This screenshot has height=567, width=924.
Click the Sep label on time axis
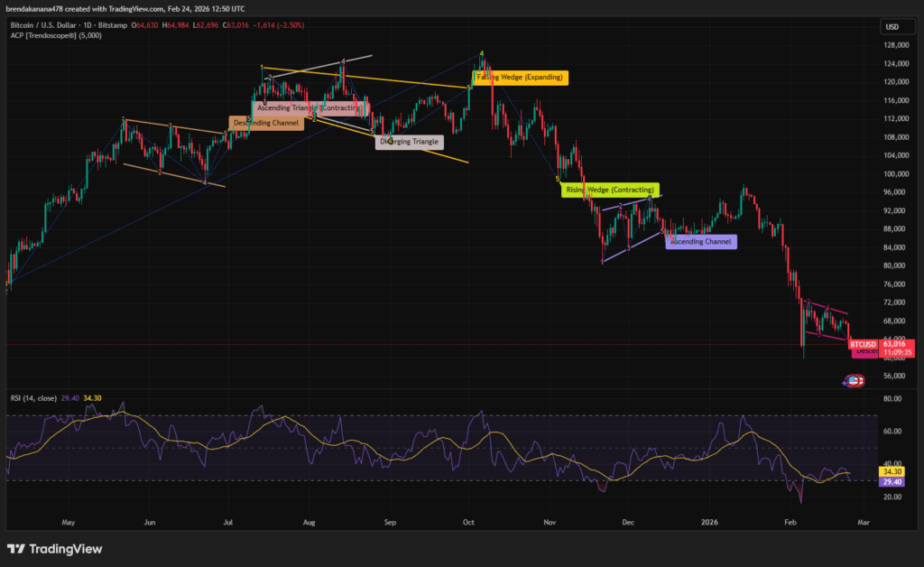point(390,522)
